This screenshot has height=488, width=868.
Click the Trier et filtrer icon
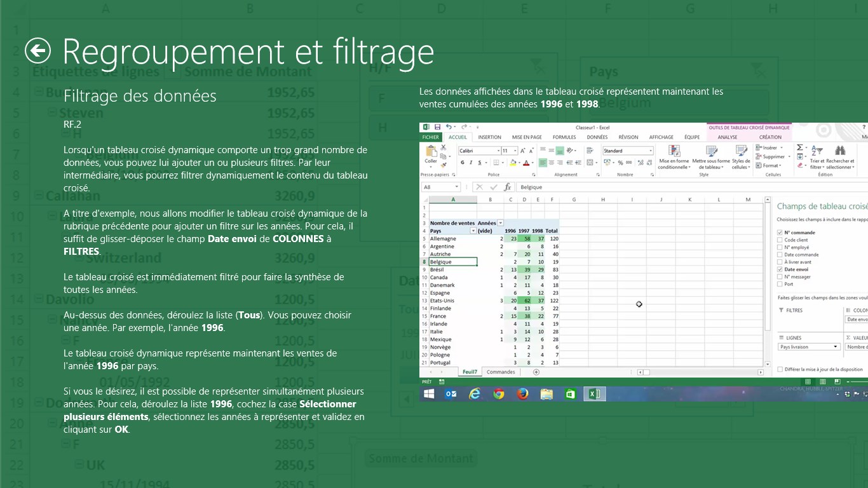(817, 157)
